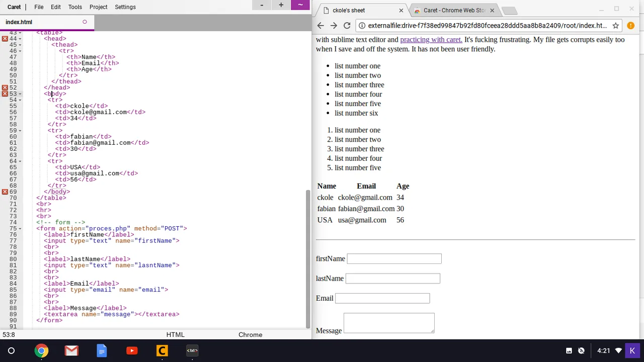Viewport: 644px width, 362px height.
Task: Click ckole@gmail.com cell in rendered table
Action: [365, 198]
